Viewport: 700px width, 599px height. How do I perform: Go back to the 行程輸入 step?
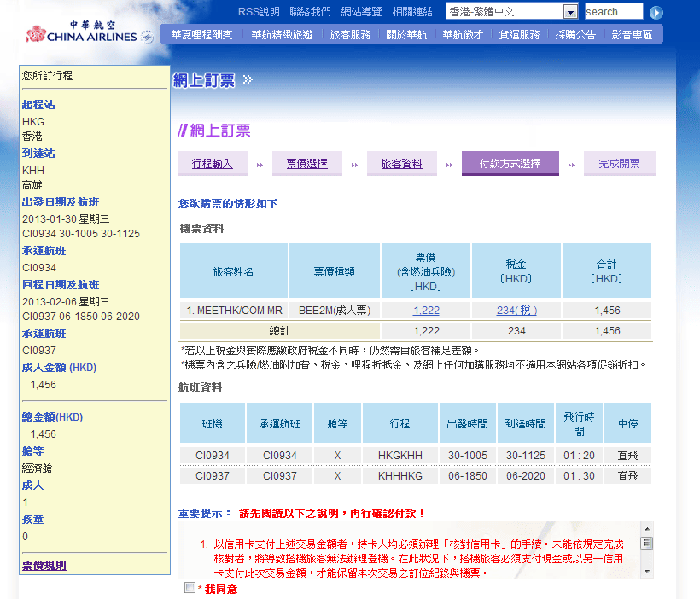[x=213, y=163]
